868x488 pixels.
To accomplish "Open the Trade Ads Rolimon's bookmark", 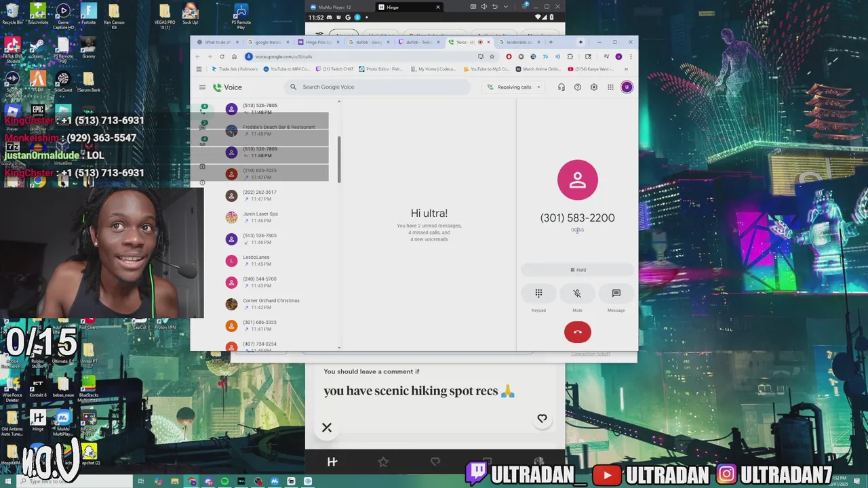I will pyautogui.click(x=235, y=69).
